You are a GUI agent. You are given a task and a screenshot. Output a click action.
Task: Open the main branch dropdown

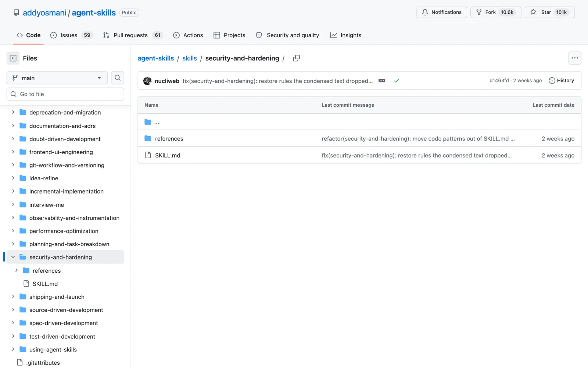57,78
